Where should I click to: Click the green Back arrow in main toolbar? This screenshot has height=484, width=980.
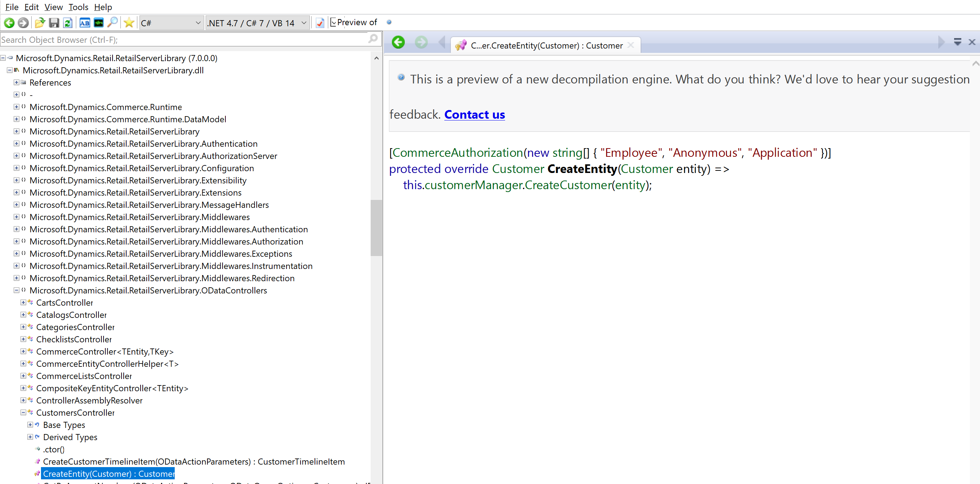click(x=9, y=23)
